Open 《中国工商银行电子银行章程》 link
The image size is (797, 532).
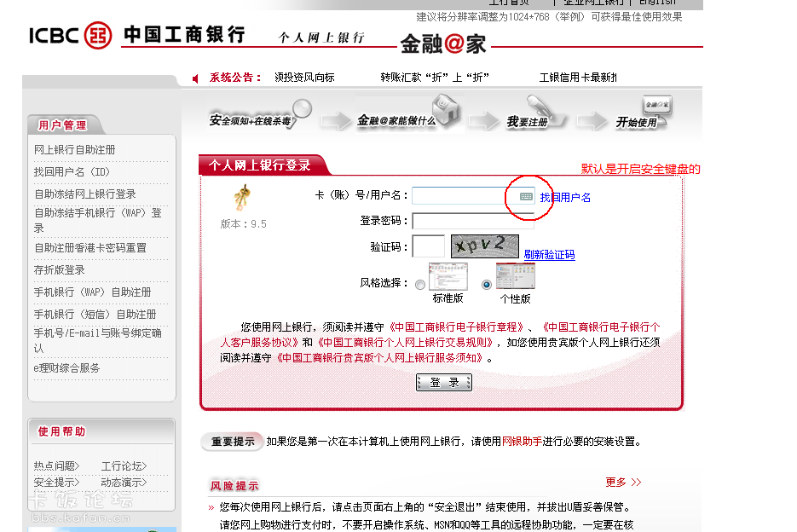click(456, 327)
